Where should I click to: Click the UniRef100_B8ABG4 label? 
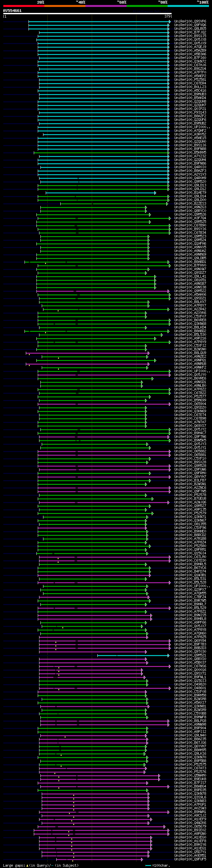pos(190,787)
